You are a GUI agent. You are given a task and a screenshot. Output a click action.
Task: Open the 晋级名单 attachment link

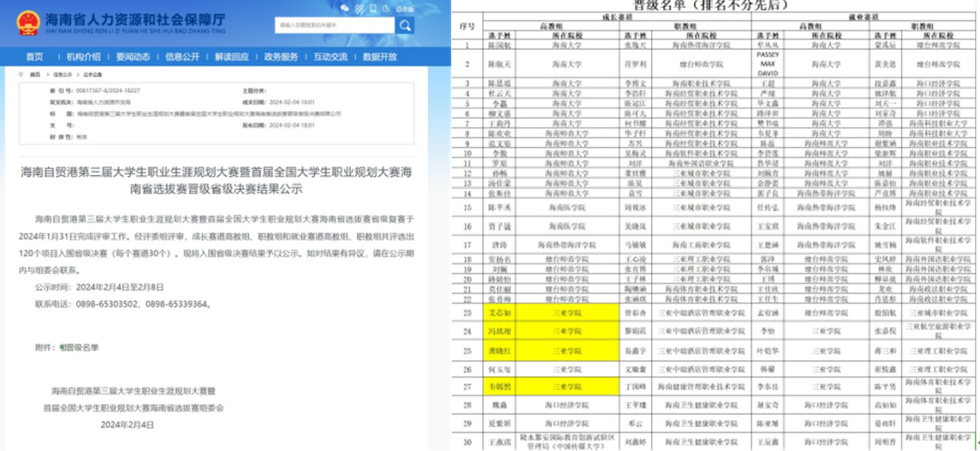click(x=82, y=347)
